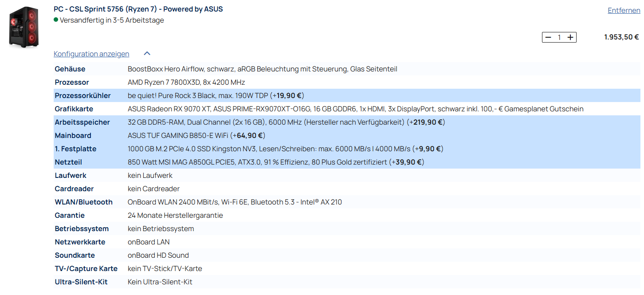
Task: Open the PC case product thumbnail
Action: click(24, 27)
